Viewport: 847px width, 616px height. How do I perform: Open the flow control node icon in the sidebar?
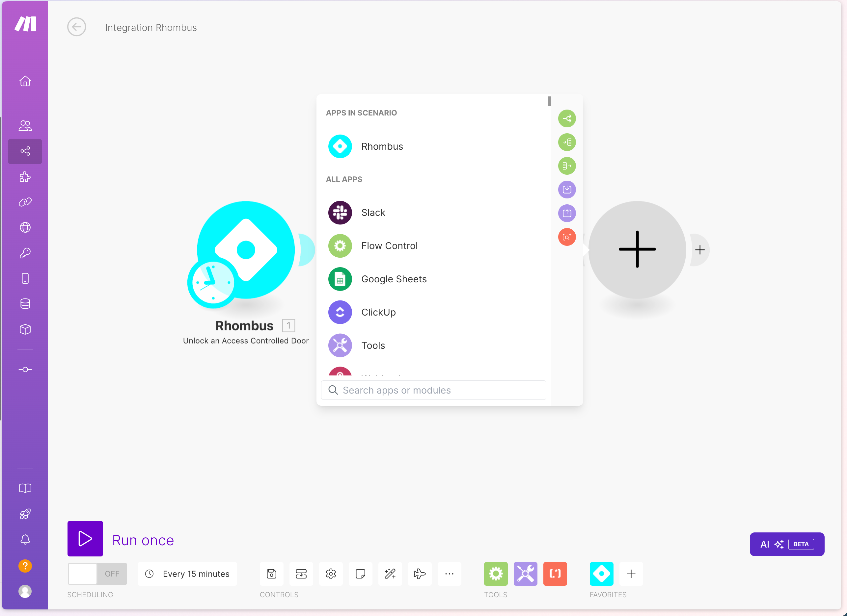coord(25,370)
